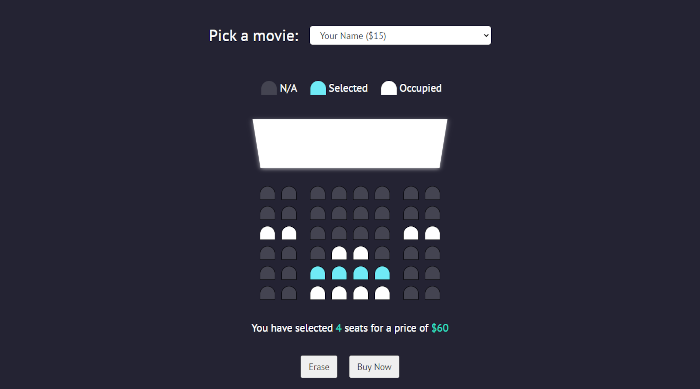This screenshot has height=389, width=700.
Task: Click the Occupied legend seat icon
Action: click(388, 88)
